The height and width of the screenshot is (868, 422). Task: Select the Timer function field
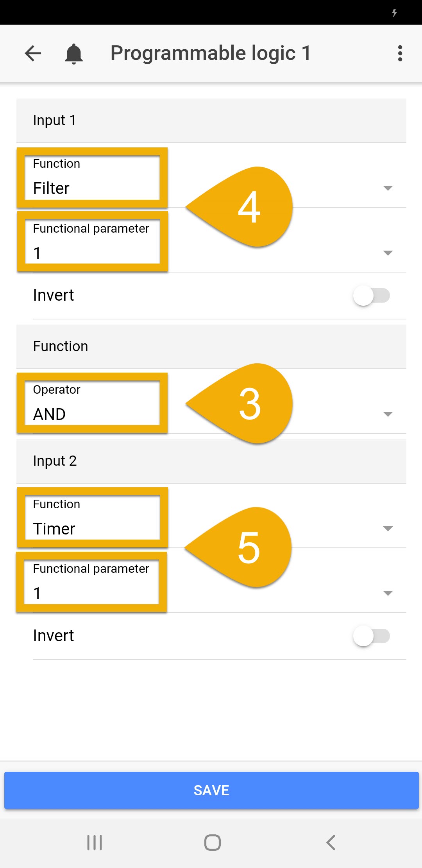click(x=92, y=518)
